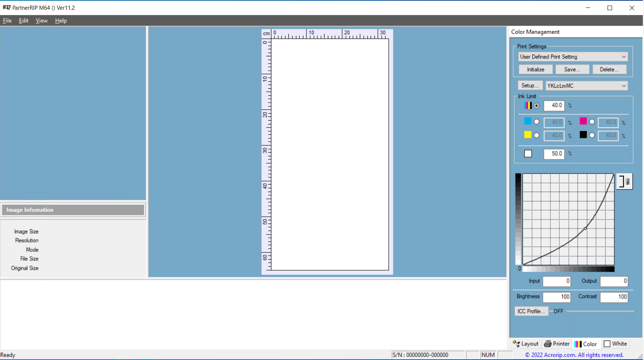Click the Setup... button
The height and width of the screenshot is (360, 644).
coord(530,85)
